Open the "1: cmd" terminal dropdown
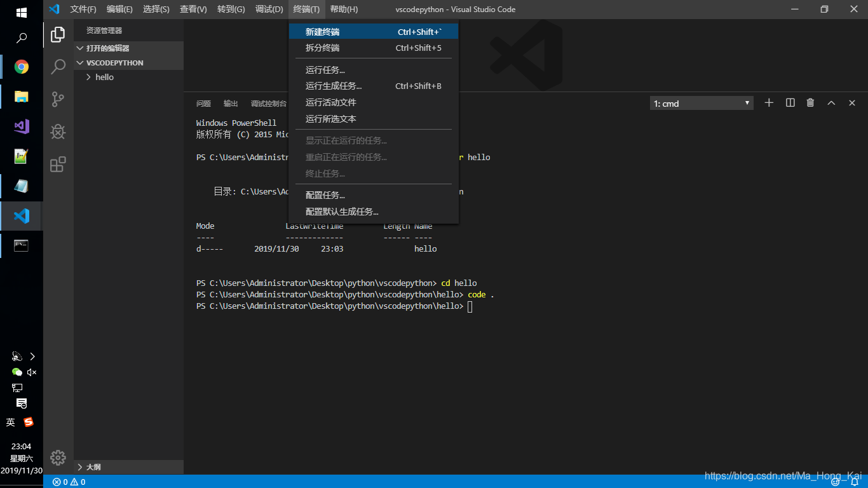The image size is (868, 488). pyautogui.click(x=701, y=102)
